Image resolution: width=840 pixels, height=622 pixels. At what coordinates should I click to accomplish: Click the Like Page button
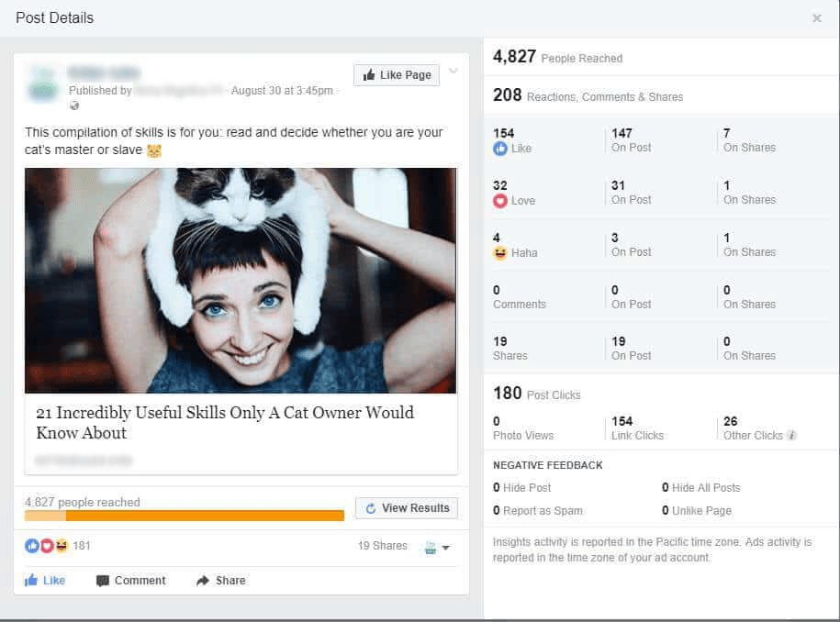pos(396,75)
